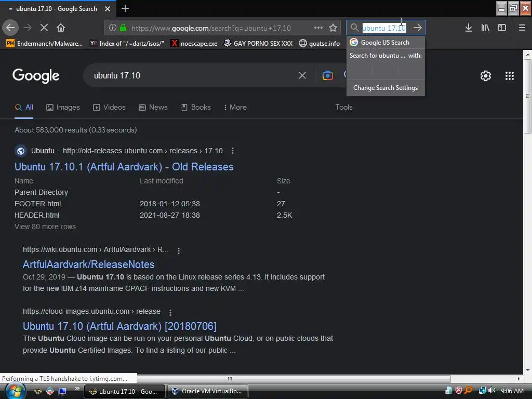Open the Firefox hamburger menu
Viewport: 532px width, 399px height.
(x=522, y=28)
